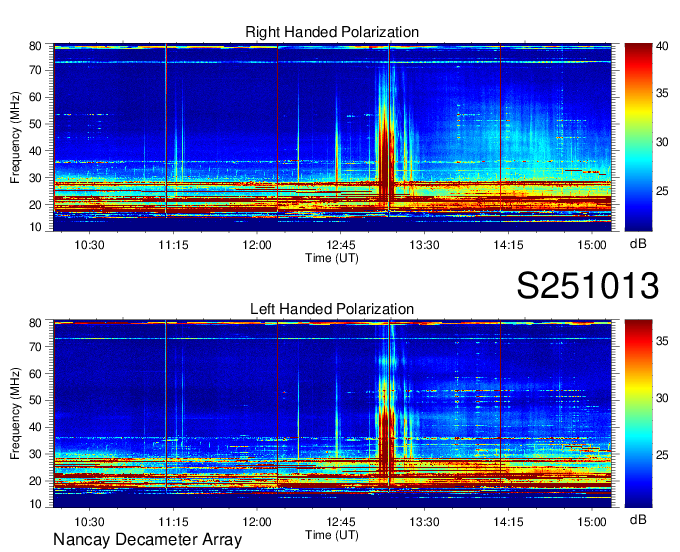The width and height of the screenshot is (680, 552).
Task: Select the S251013 date label
Action: click(587, 286)
